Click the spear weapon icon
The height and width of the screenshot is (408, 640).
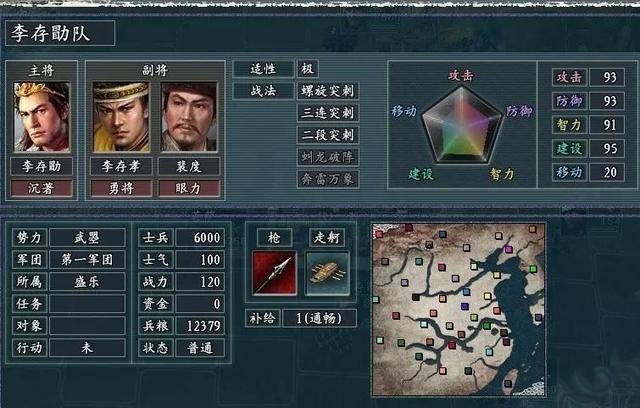coord(274,273)
